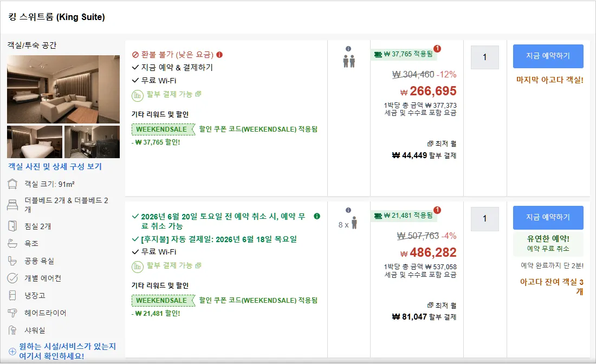Click the info icon above 8 x occupancy

tap(348, 210)
